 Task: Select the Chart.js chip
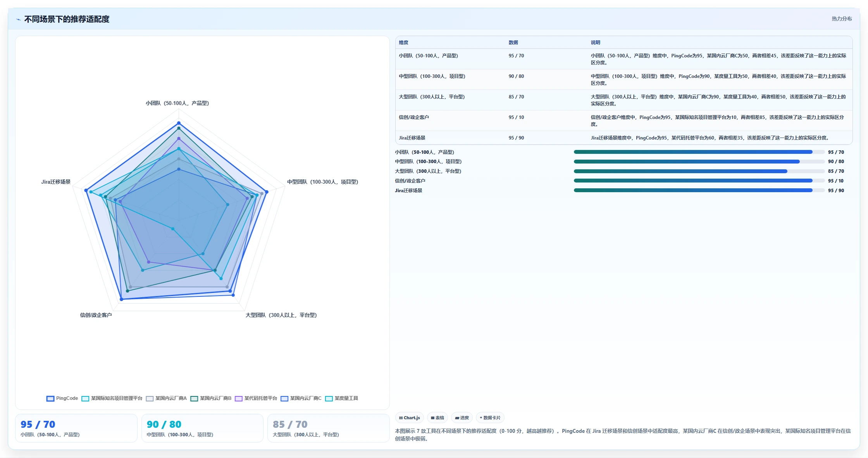point(409,418)
